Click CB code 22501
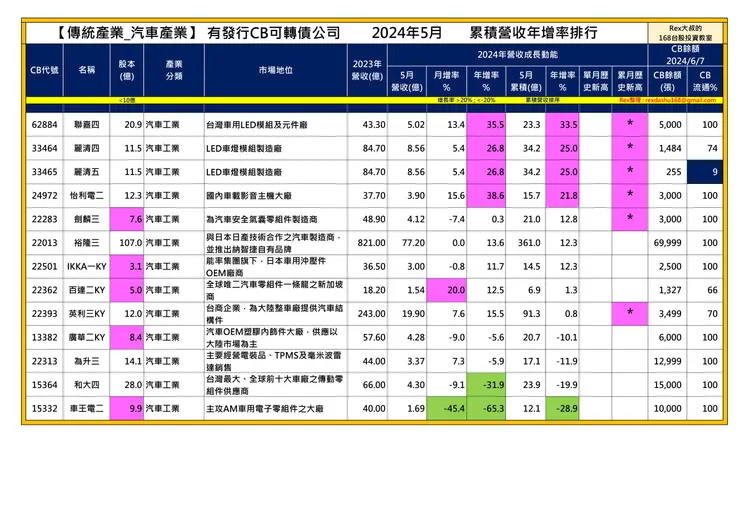Screen dimensions: 740x523 (44, 266)
